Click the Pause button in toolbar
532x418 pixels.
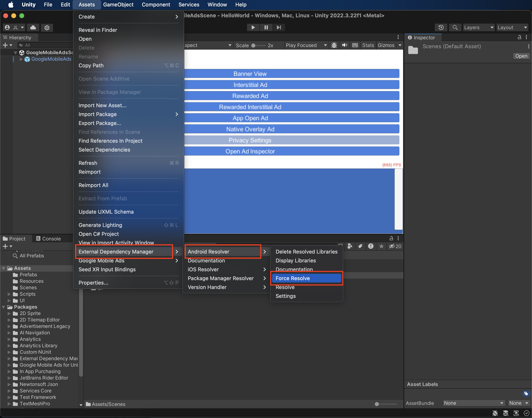266,27
